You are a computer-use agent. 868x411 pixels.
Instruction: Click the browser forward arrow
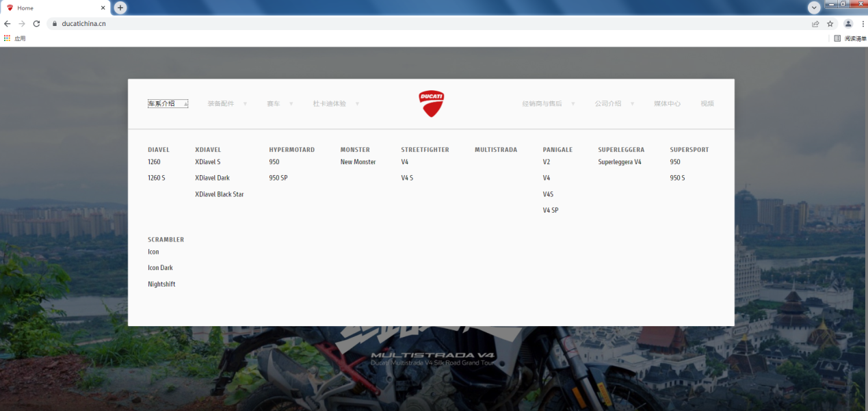(x=22, y=23)
